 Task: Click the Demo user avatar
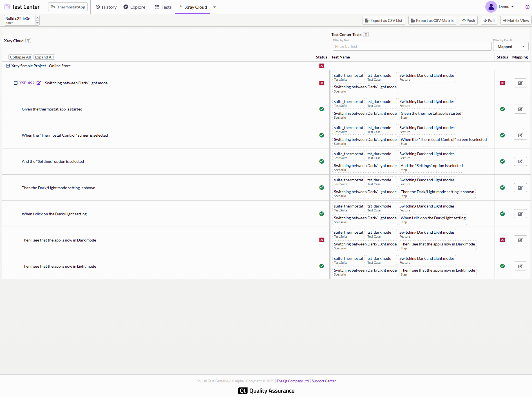click(x=491, y=6)
